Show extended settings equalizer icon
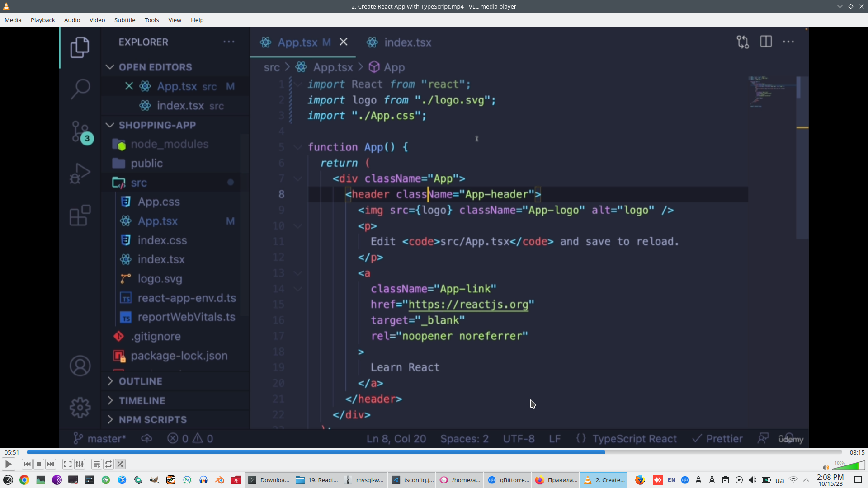Screen dimensions: 868x488 pyautogui.click(x=80, y=464)
